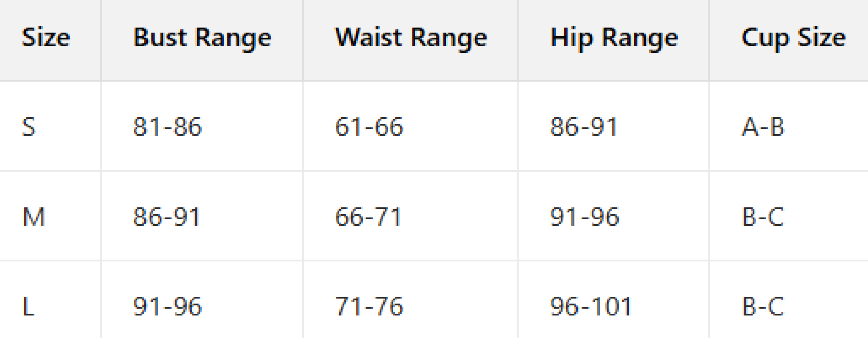Viewport: 868px width, 338px height.
Task: Click the Size column header
Action: tap(46, 38)
